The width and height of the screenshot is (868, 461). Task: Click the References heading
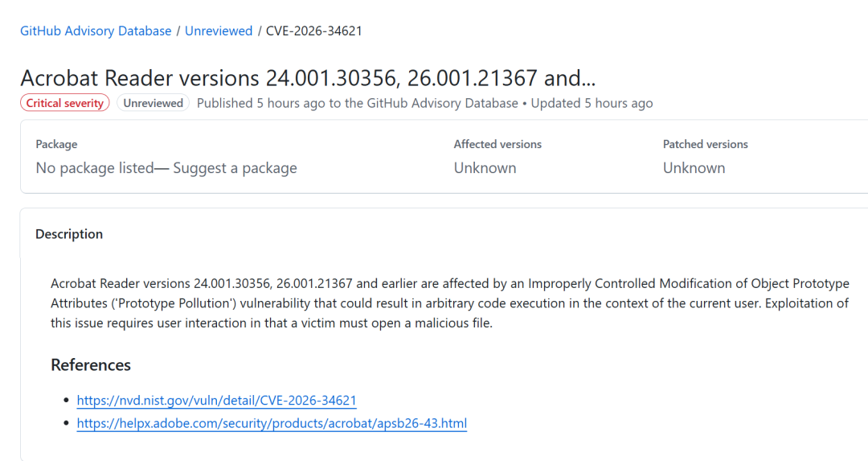point(91,365)
